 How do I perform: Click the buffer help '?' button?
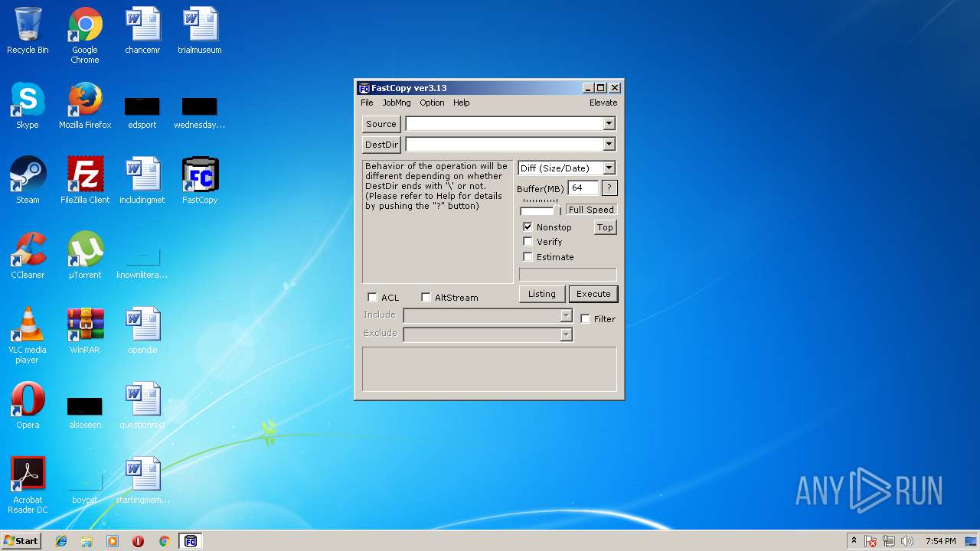pyautogui.click(x=609, y=188)
